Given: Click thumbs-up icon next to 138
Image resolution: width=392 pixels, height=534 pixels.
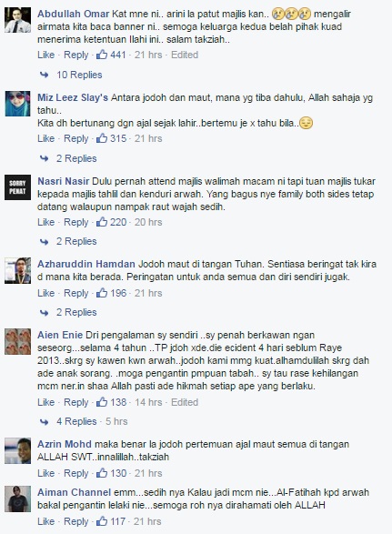Looking at the screenshot, I should tap(102, 402).
